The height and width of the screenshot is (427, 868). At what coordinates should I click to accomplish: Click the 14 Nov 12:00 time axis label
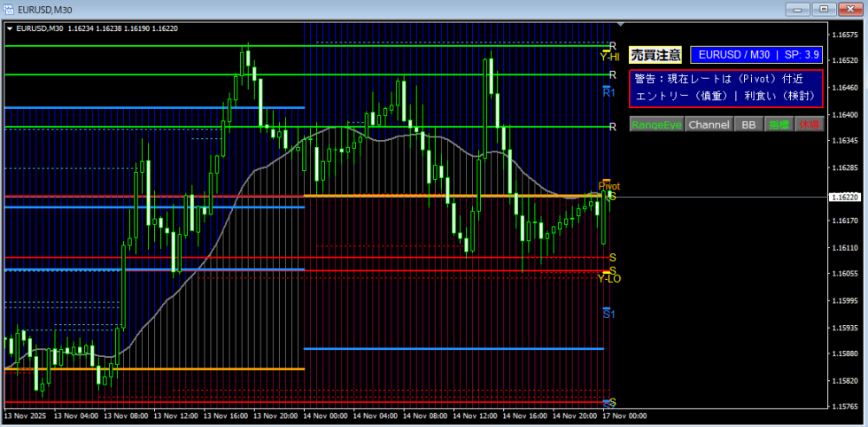pyautogui.click(x=477, y=415)
